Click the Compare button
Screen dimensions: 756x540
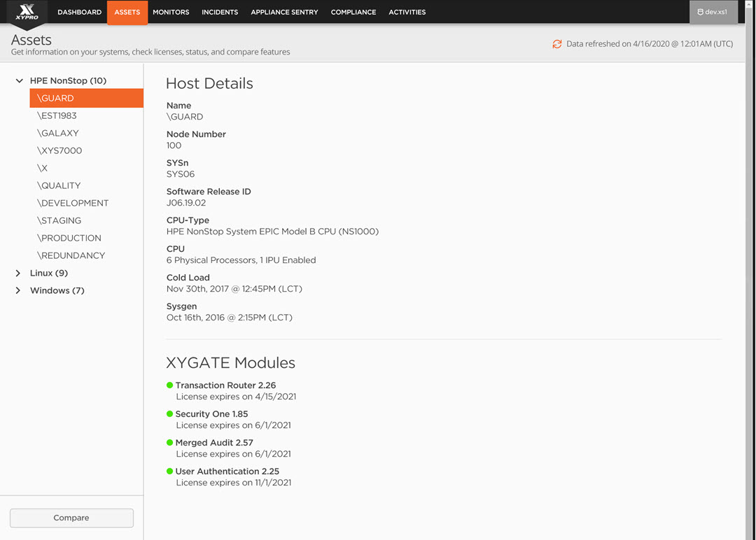click(71, 518)
